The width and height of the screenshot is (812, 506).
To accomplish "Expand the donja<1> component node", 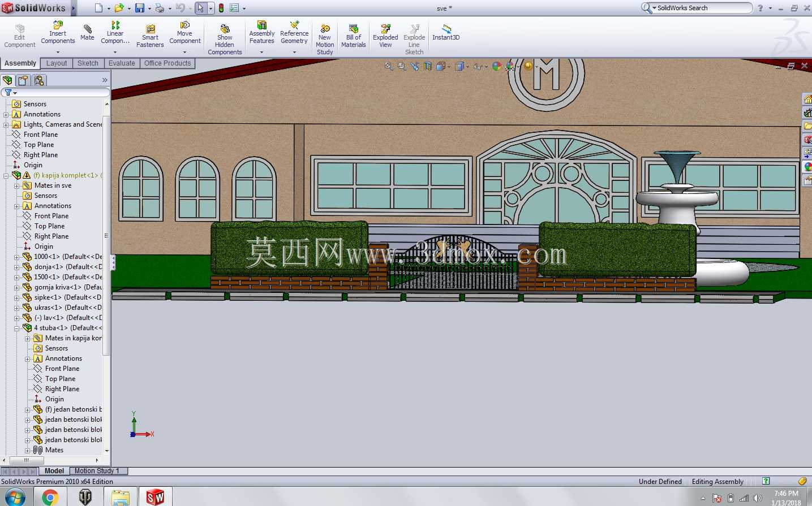I will click(x=16, y=267).
